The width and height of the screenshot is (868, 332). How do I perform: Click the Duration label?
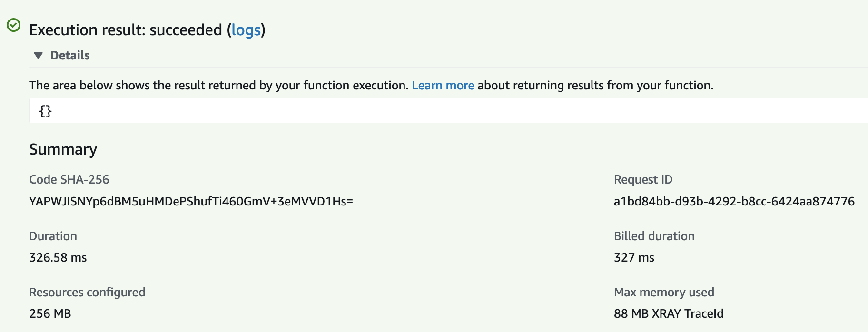pyautogui.click(x=53, y=236)
